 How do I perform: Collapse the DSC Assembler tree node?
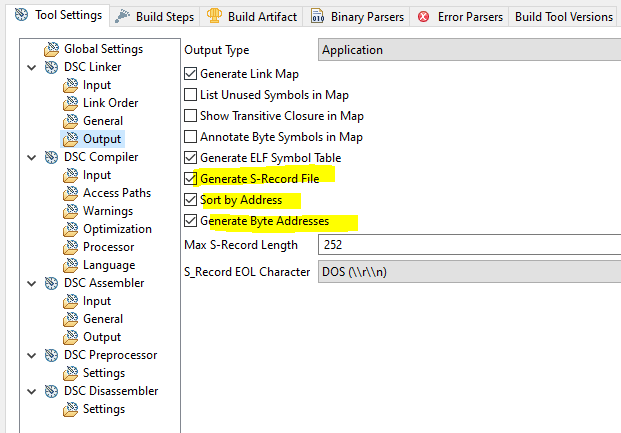tap(34, 283)
